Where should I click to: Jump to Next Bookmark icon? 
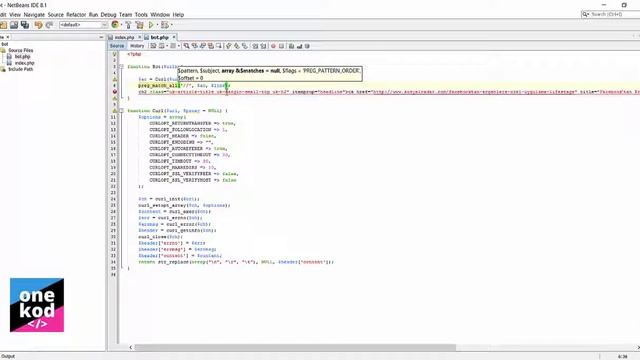(x=237, y=46)
